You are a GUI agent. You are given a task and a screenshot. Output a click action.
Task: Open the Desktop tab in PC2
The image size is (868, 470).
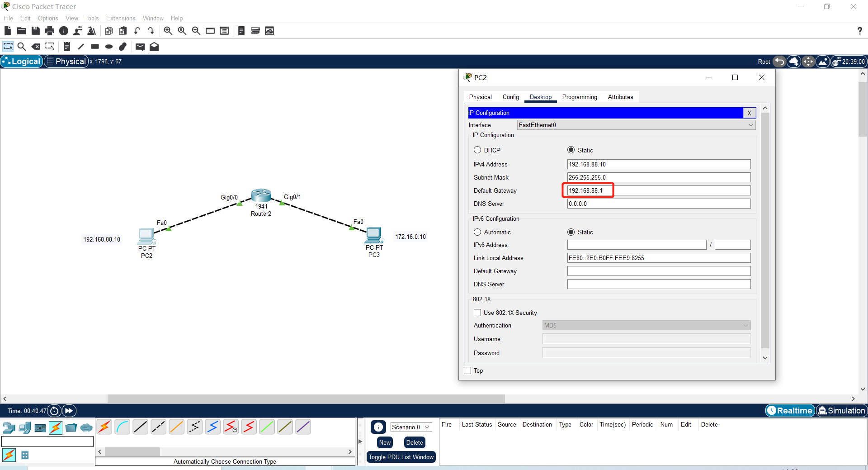(541, 97)
